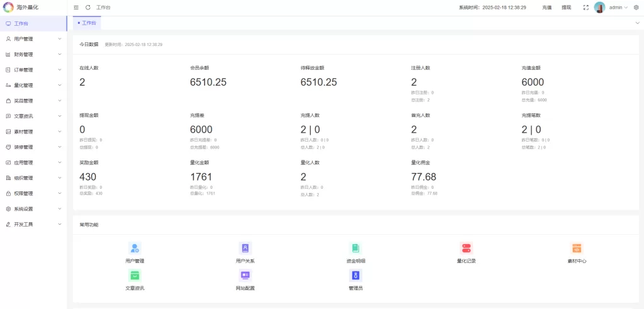Expand the 开发工具 chevron in sidebar
This screenshot has width=644, height=309.
tap(60, 224)
